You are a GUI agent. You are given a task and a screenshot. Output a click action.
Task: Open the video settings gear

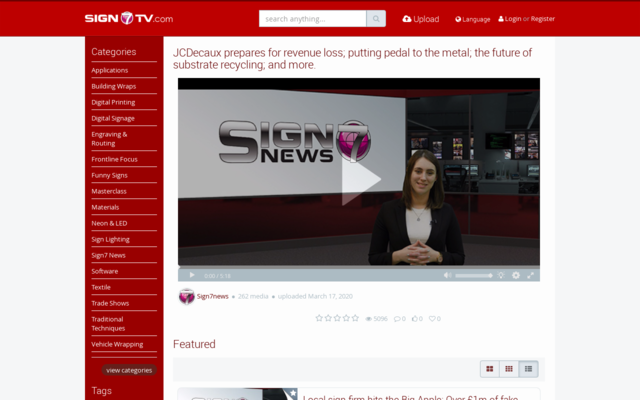pyautogui.click(x=516, y=276)
